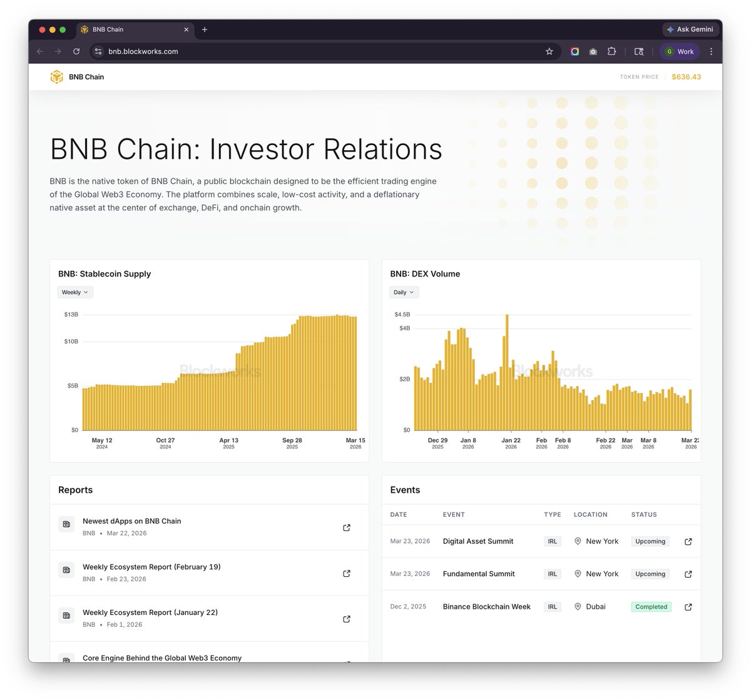Open the Extensions puzzle icon

click(x=611, y=51)
